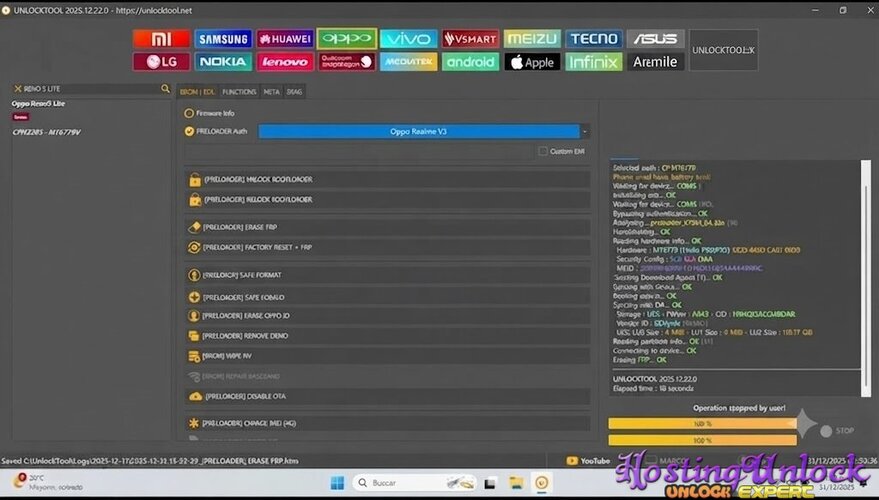
Task: Clear the model search with the X icon
Action: pos(18,89)
